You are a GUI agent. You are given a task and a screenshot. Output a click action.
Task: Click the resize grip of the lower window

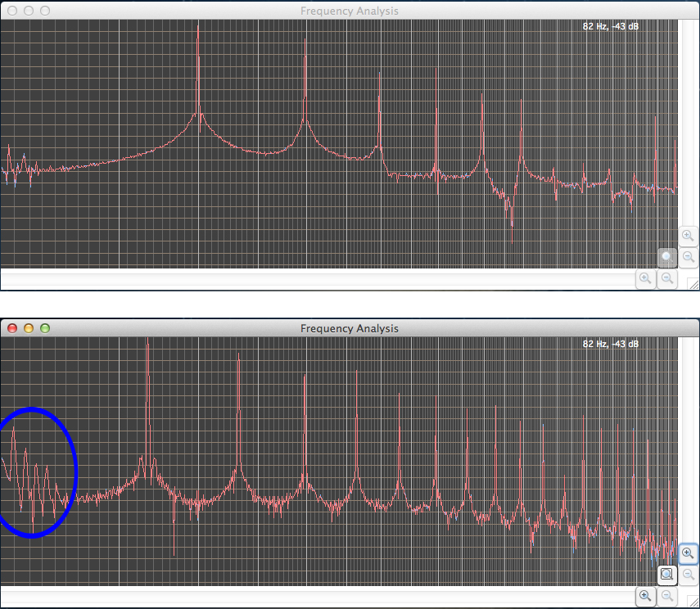tap(693, 602)
